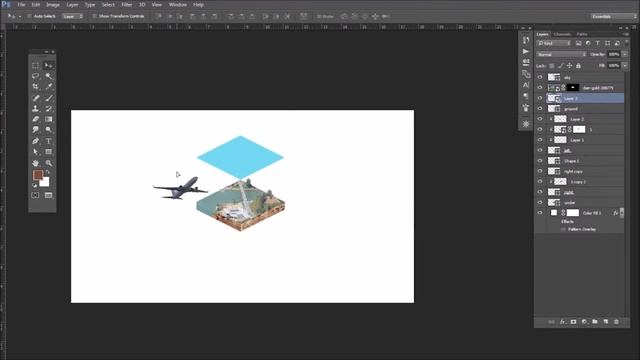Select the Gradient tool
Screen dimensions: 640x360
coord(49,119)
